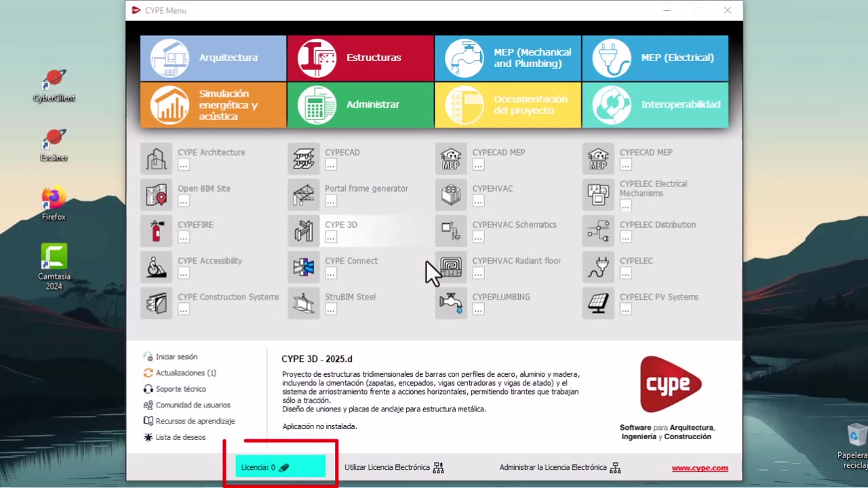The height and width of the screenshot is (488, 868).
Task: Open CYPELEC Electrical Mechanisms icon
Action: pos(598,195)
